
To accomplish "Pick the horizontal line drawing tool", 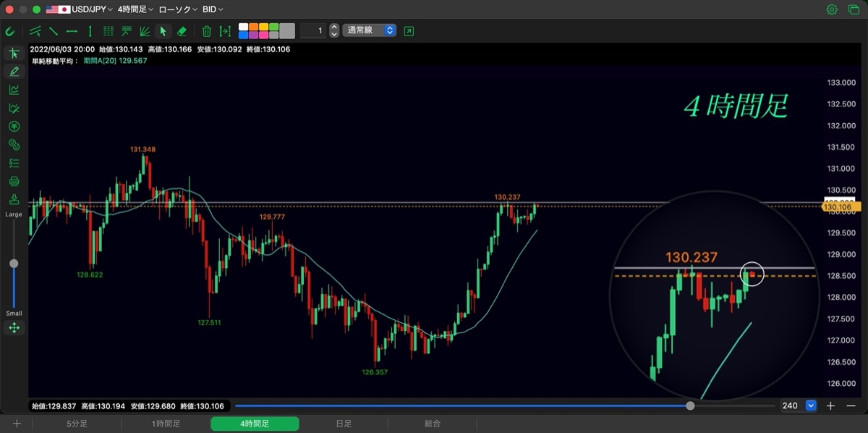I will (72, 31).
